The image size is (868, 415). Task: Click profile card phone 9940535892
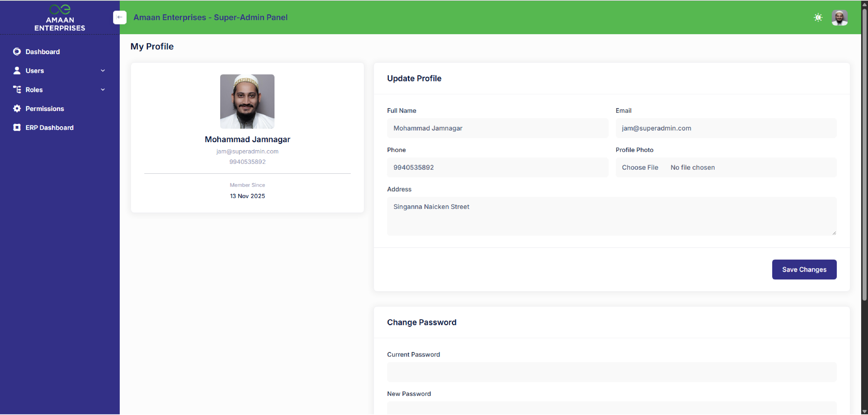point(247,162)
